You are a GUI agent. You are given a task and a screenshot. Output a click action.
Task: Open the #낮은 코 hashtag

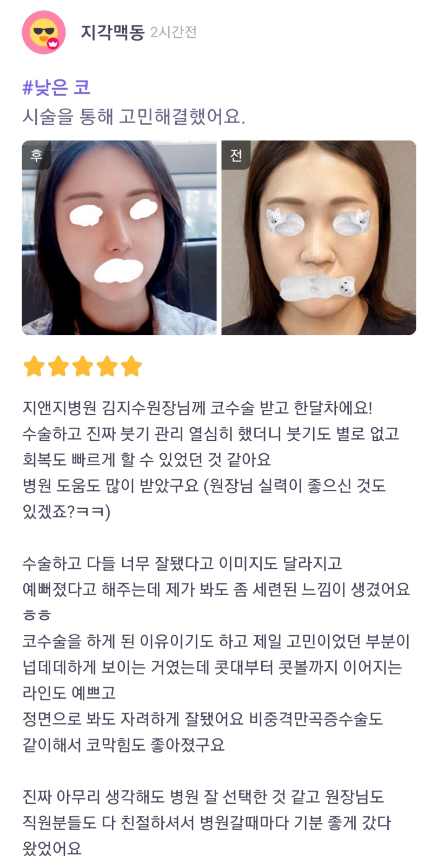tap(56, 88)
